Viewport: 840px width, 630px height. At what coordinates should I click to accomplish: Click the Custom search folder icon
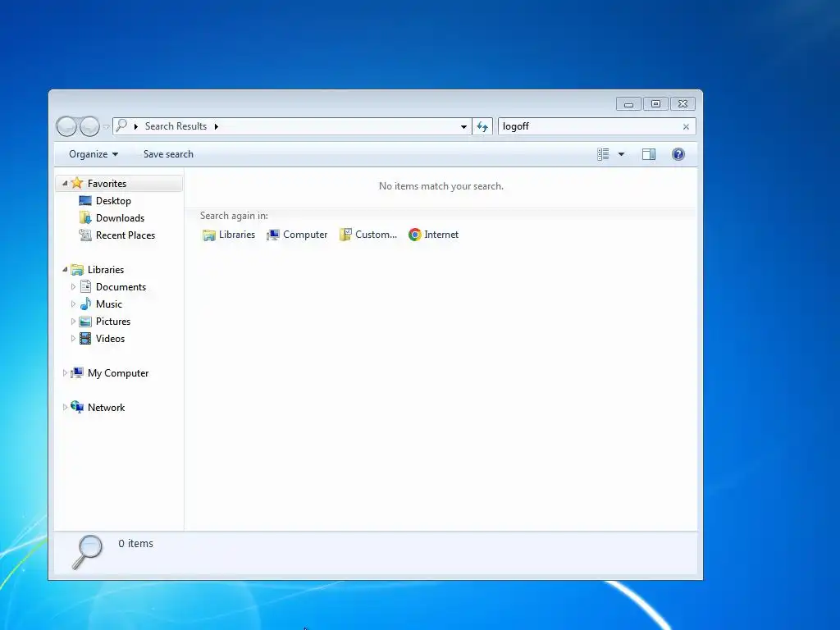point(345,235)
